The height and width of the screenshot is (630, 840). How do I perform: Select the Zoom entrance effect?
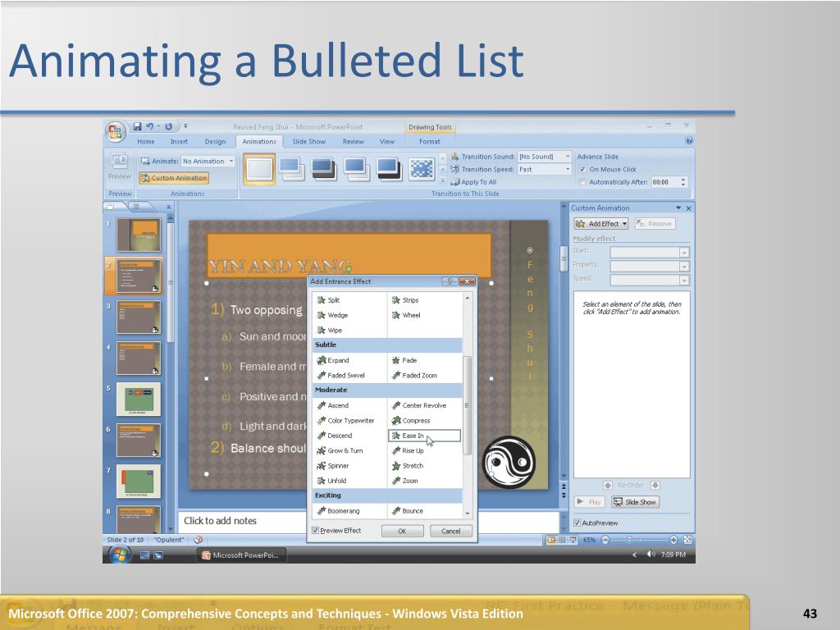pyautogui.click(x=404, y=481)
